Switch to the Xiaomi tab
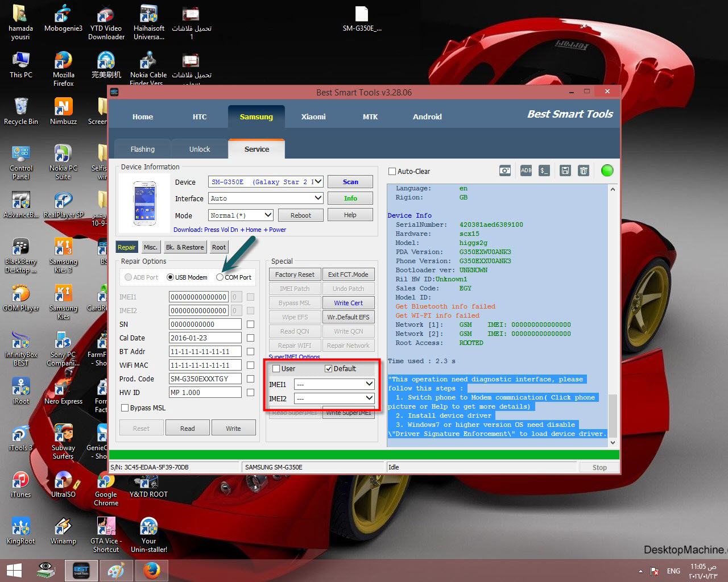Viewport: 728px width, 582px height. pyautogui.click(x=313, y=117)
